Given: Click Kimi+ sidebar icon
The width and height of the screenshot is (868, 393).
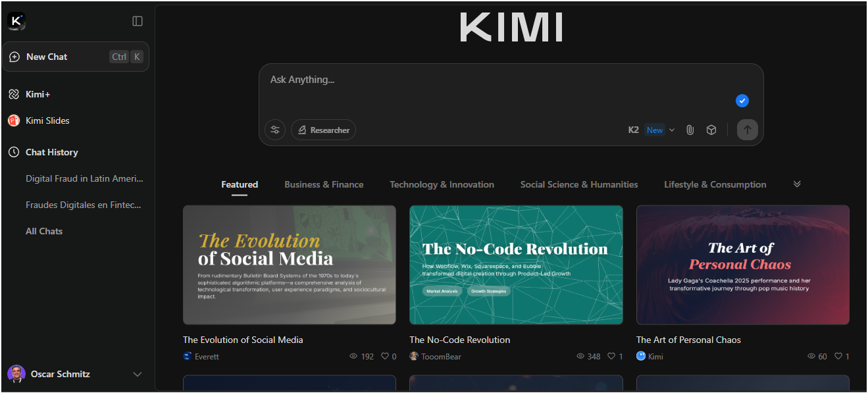Looking at the screenshot, I should pyautogui.click(x=14, y=94).
